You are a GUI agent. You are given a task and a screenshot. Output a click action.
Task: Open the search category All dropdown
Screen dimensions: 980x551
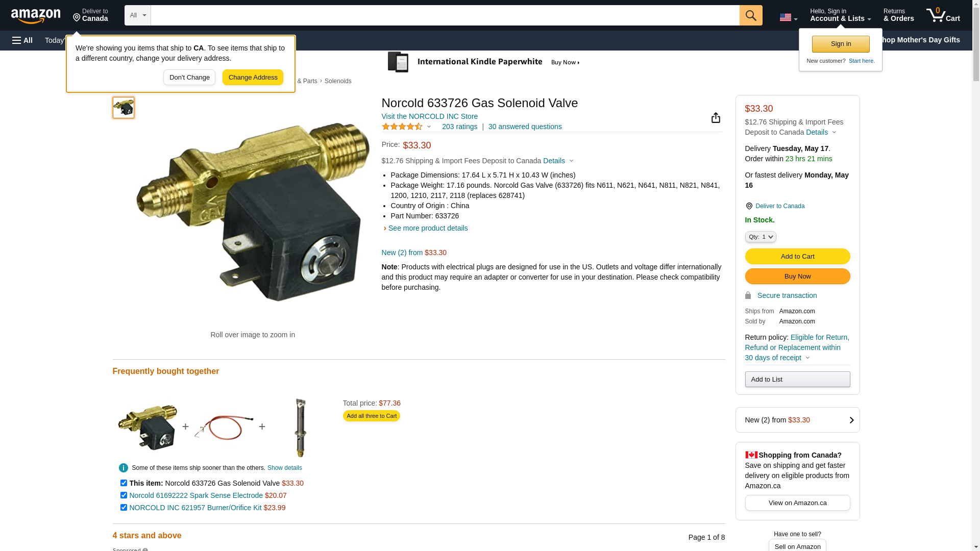[138, 15]
